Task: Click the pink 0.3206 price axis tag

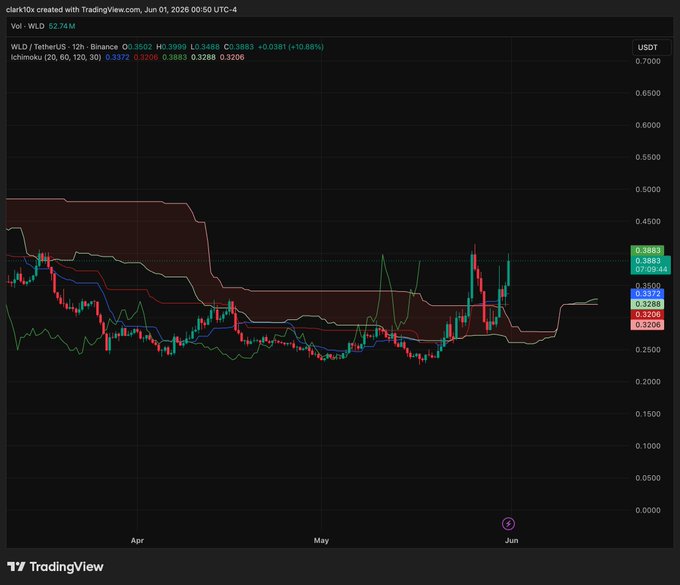Action: click(x=647, y=324)
